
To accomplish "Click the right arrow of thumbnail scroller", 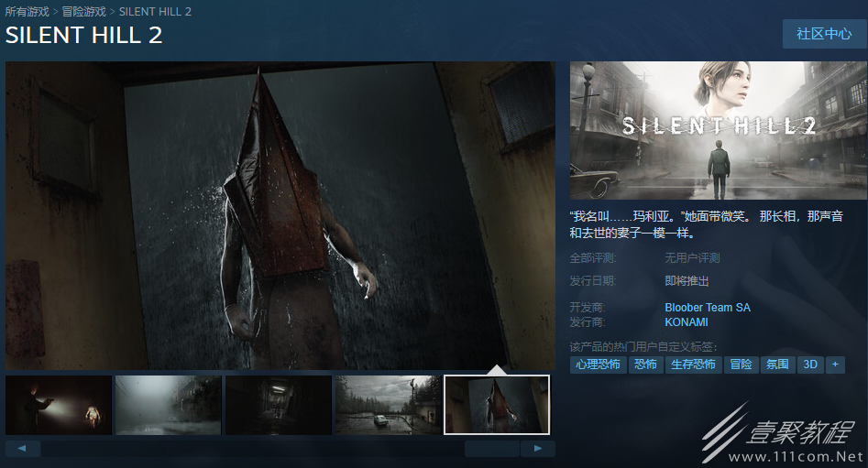I will click(537, 449).
